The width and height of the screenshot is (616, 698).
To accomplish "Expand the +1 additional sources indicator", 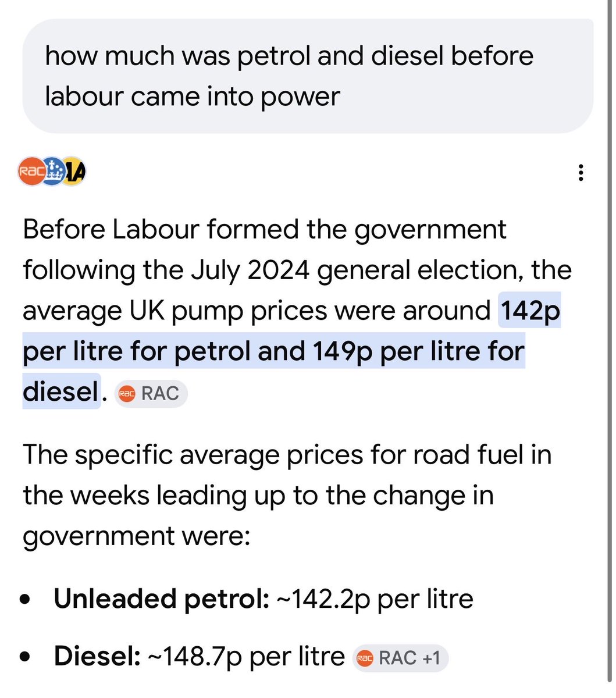I will point(431,658).
